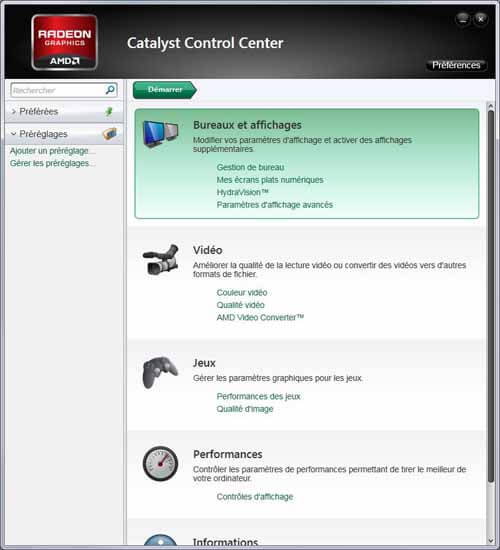Minimize the Catalyst Control Center window

coord(463,19)
